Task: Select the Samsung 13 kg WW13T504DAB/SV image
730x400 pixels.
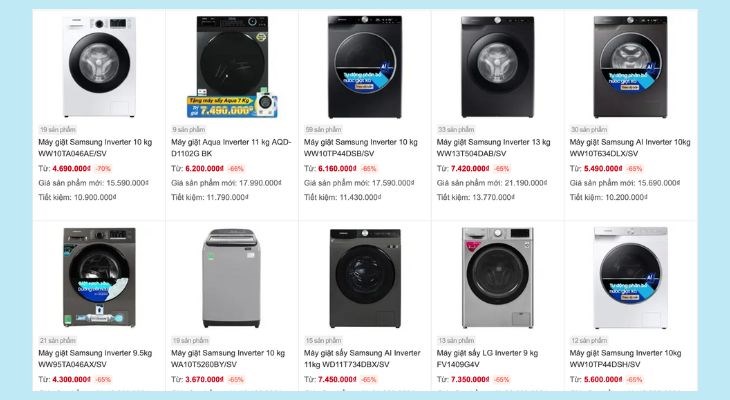Action: 497,67
